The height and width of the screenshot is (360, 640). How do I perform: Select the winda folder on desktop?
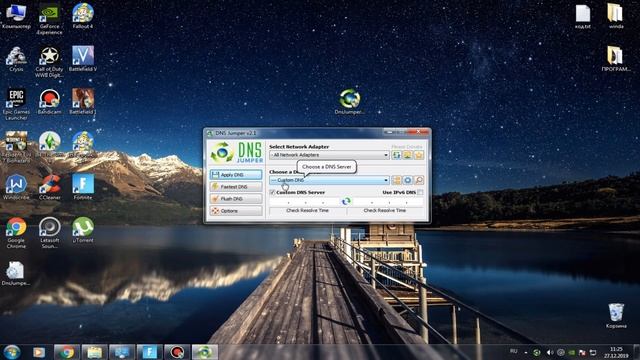tap(616, 17)
